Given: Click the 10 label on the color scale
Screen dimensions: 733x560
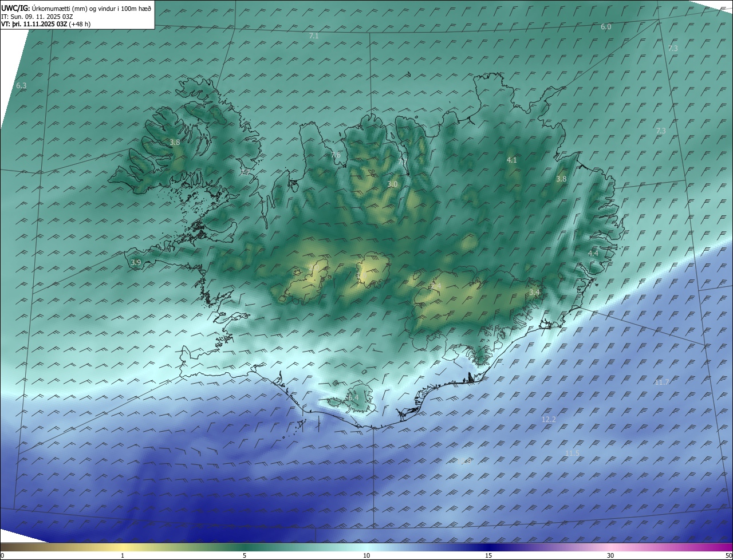Looking at the screenshot, I should click(x=366, y=556).
